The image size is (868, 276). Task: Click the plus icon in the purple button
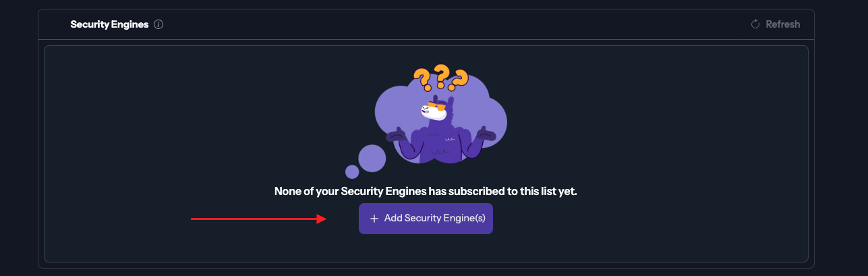374,219
